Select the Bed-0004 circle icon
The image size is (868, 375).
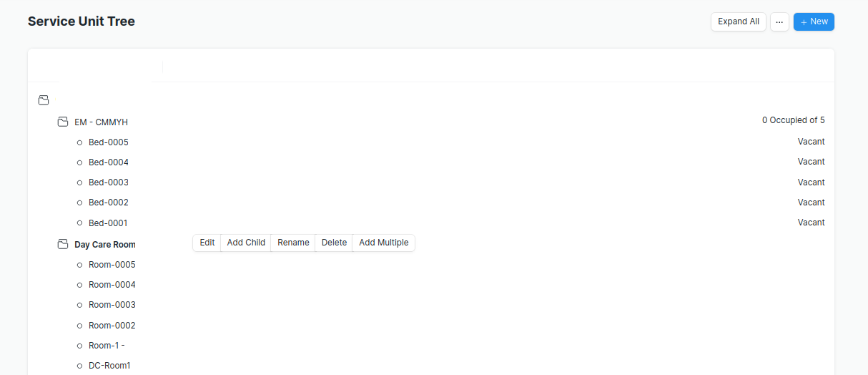coord(79,162)
